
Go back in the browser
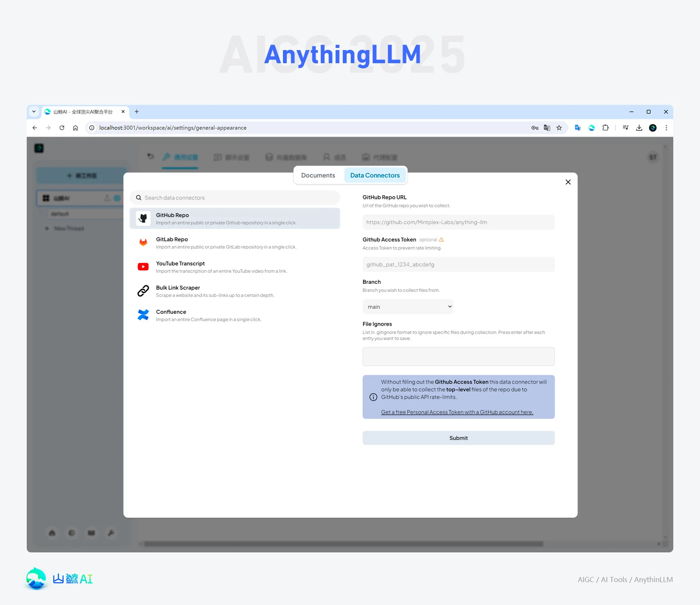click(x=35, y=128)
